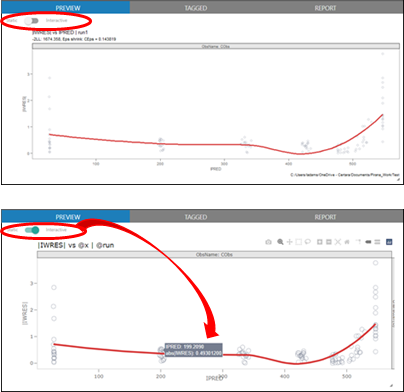Toggle spike lines icon in modebar
Screen dimensions: 404x392
click(x=359, y=242)
